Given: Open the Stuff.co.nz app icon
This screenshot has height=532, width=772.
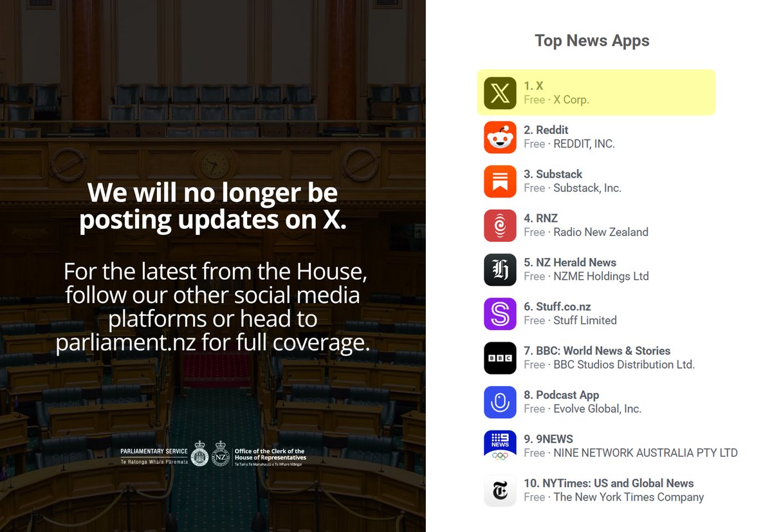Looking at the screenshot, I should [x=500, y=314].
